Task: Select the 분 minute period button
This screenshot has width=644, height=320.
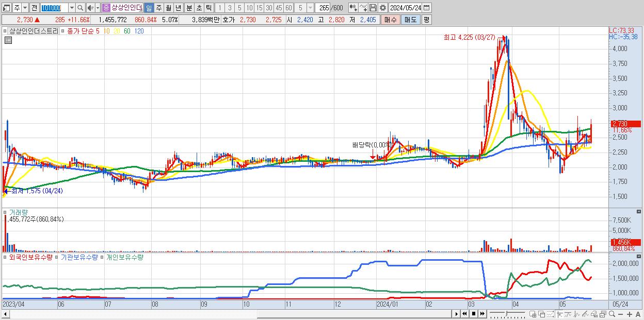Action: tap(189, 8)
